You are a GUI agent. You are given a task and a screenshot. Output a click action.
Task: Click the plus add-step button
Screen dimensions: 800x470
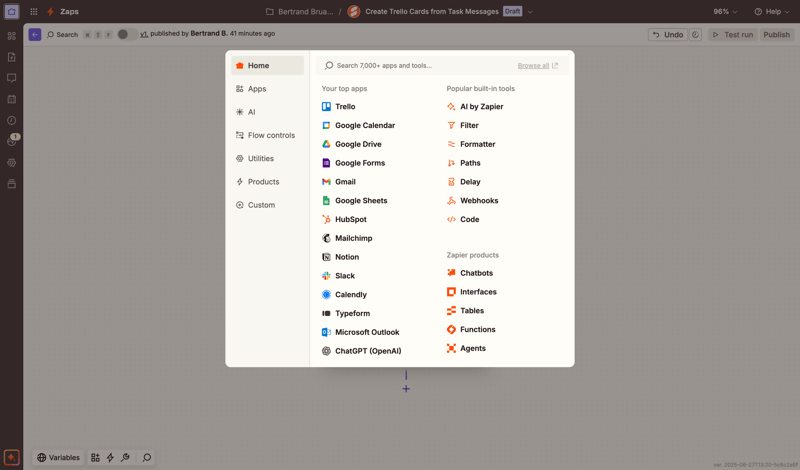coord(406,389)
